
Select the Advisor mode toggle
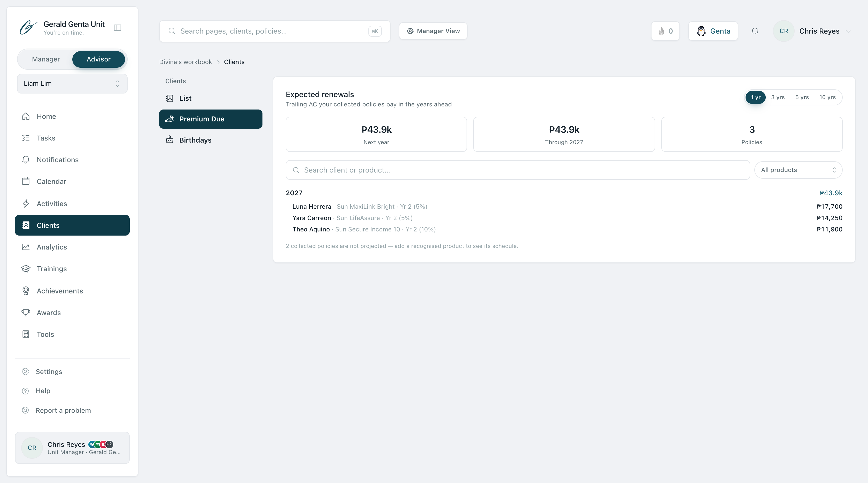coord(98,59)
